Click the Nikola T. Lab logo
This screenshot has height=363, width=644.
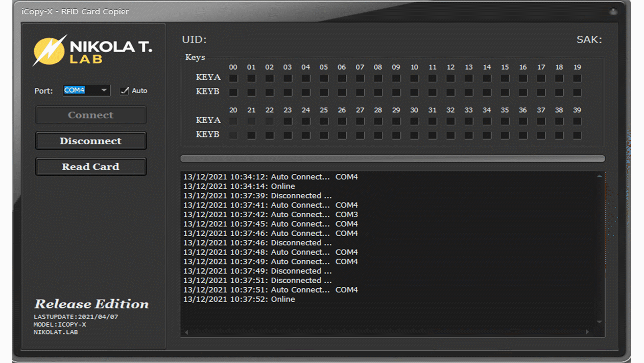point(92,50)
